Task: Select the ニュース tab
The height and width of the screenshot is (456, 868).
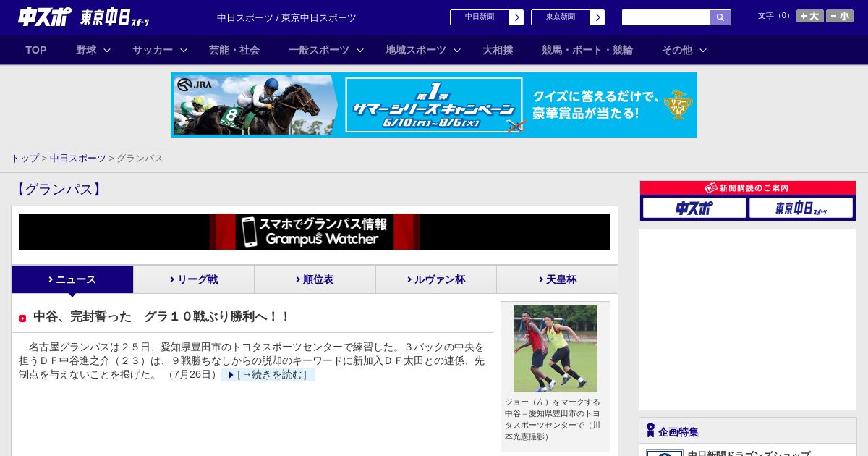Action: point(72,279)
